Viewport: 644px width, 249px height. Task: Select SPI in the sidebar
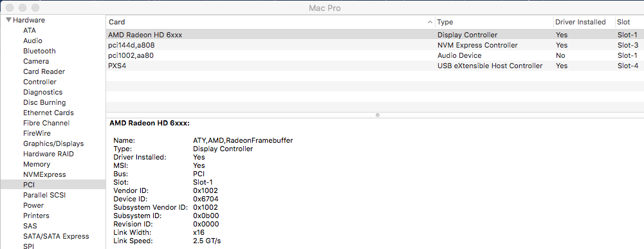pos(29,246)
